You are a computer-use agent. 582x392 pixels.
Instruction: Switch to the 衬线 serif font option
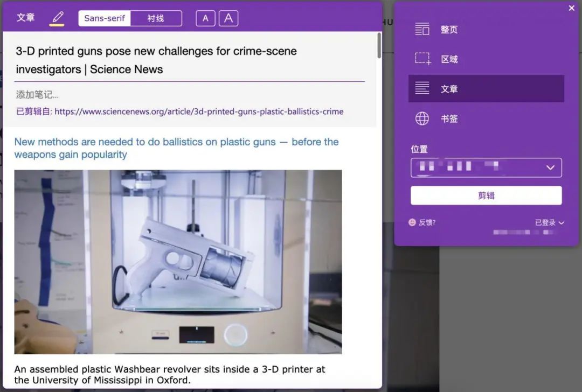point(156,18)
